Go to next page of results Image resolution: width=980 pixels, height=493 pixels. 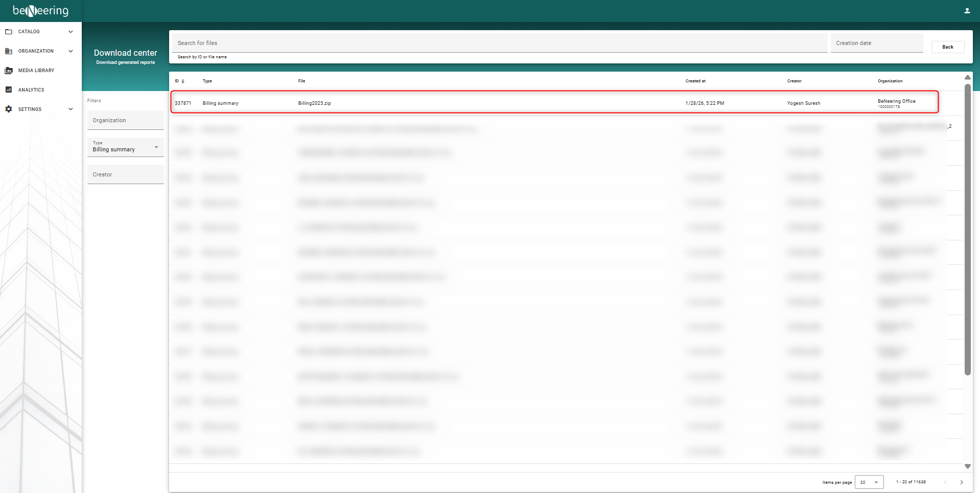pyautogui.click(x=961, y=482)
